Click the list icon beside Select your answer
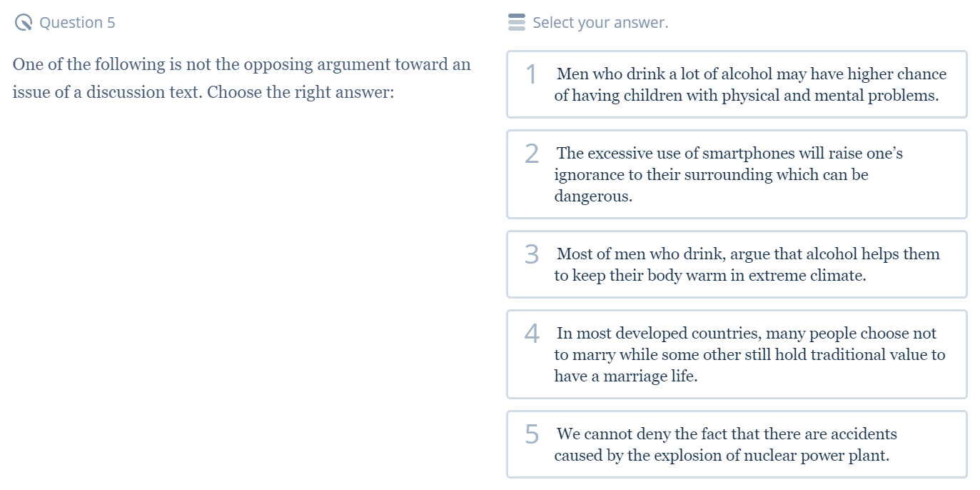The image size is (980, 490). (515, 22)
